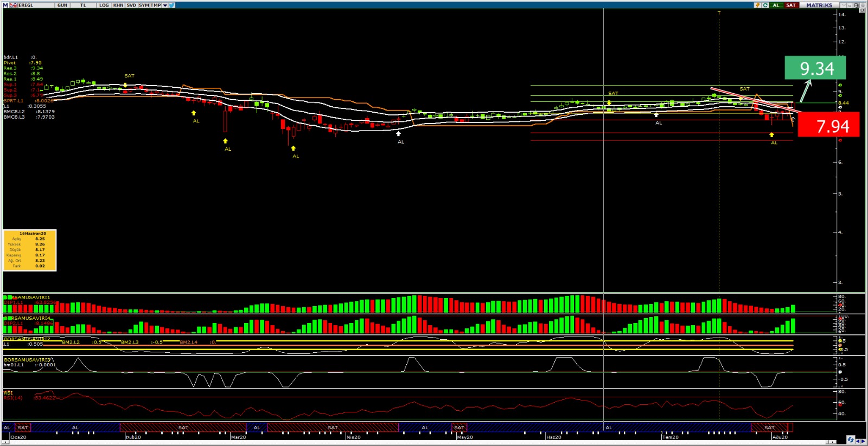Open the window options triangle menu
The image size is (868, 446).
(844, 5)
